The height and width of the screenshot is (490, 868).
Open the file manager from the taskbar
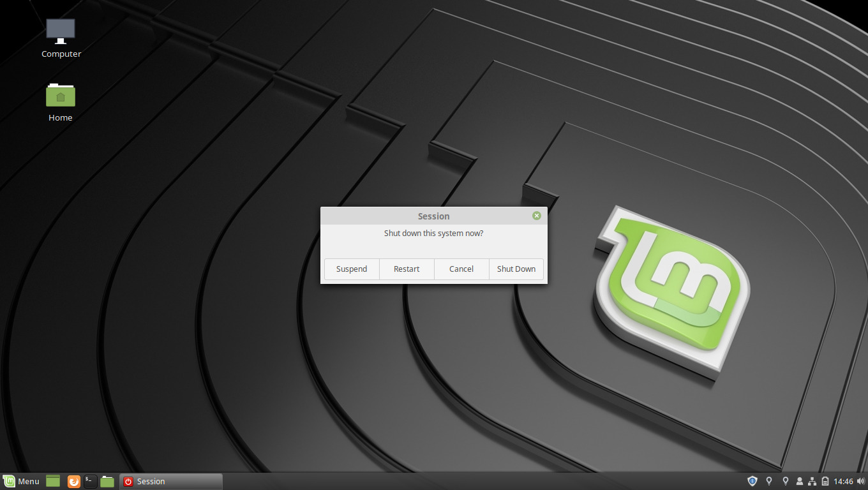pos(107,481)
